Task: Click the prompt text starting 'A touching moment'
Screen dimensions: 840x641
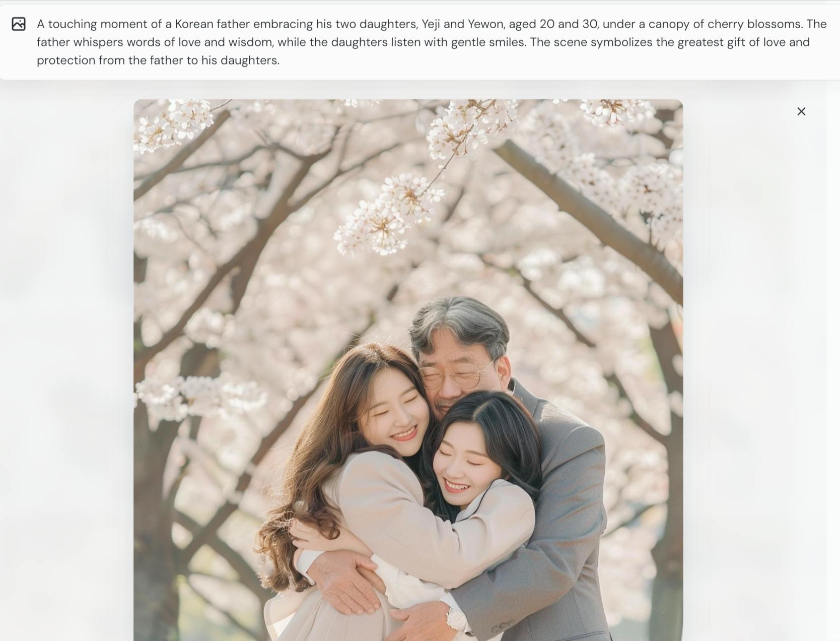Action: point(432,42)
